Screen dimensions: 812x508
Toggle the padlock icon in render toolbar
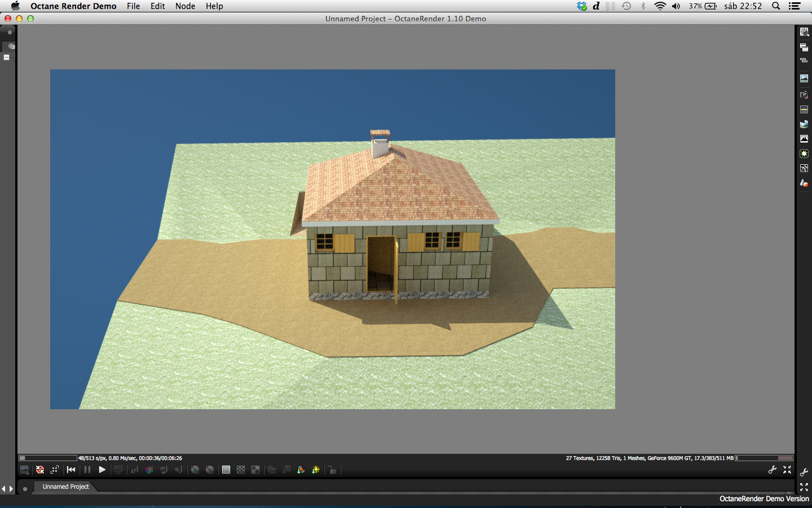(333, 470)
